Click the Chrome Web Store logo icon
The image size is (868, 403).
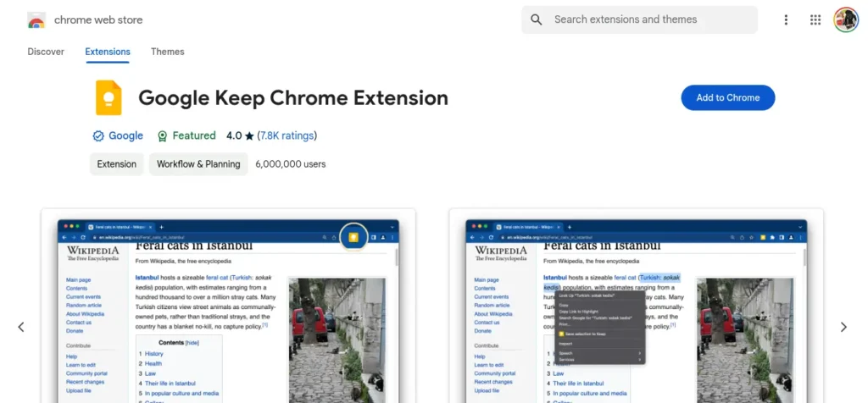(x=36, y=20)
